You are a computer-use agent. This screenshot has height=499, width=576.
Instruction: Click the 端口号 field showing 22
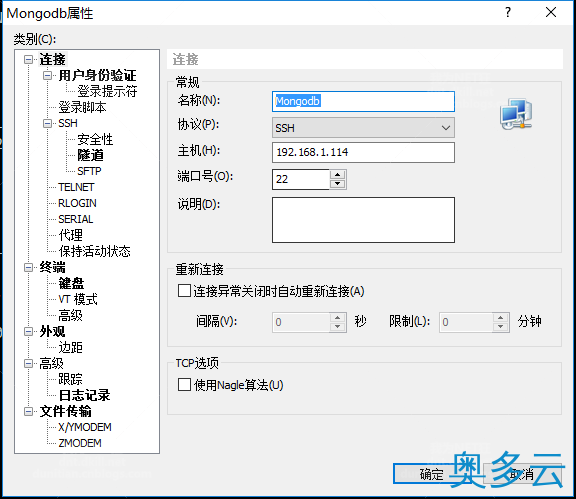(301, 179)
